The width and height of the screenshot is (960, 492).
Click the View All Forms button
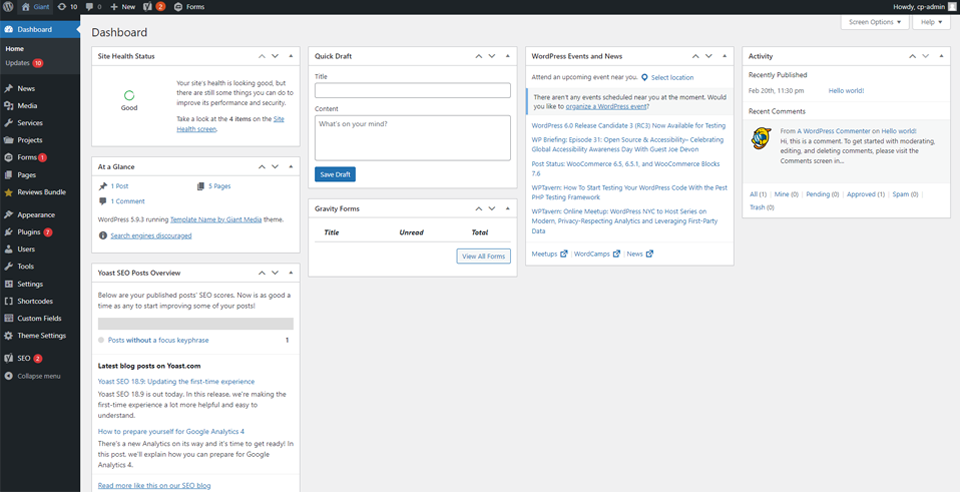pos(483,256)
